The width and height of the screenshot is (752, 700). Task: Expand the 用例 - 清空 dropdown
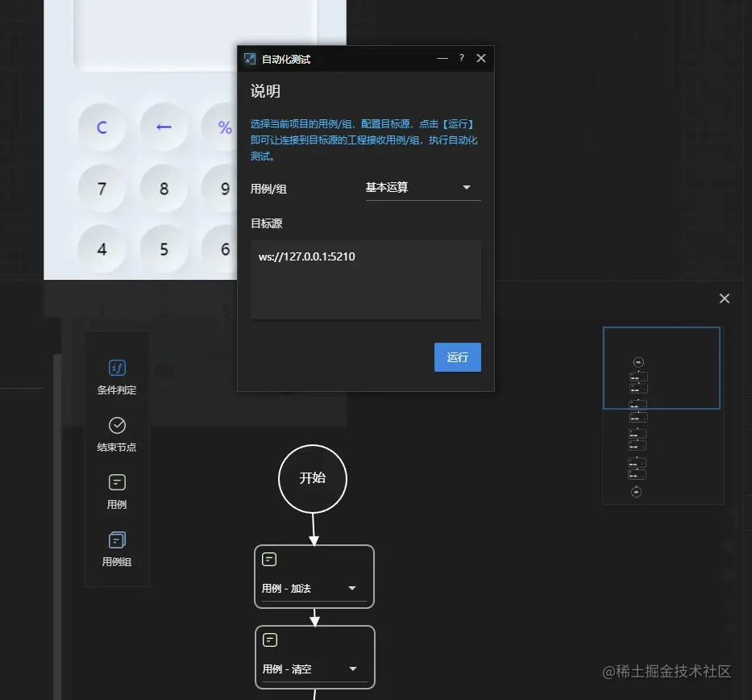[314, 669]
